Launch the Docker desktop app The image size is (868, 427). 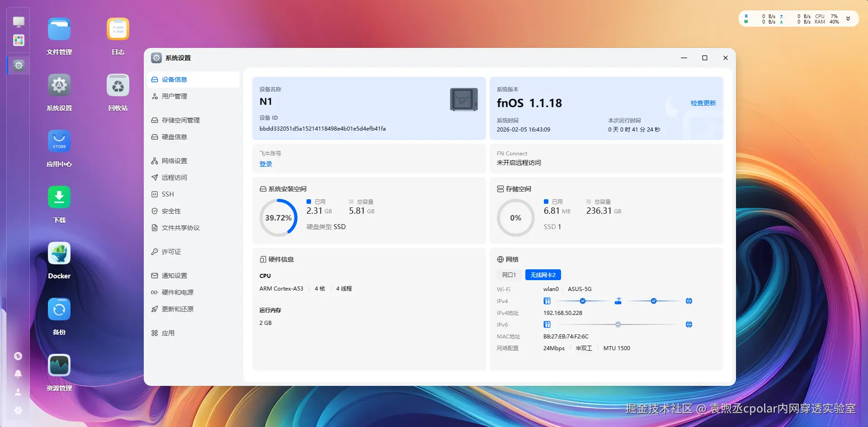click(59, 253)
